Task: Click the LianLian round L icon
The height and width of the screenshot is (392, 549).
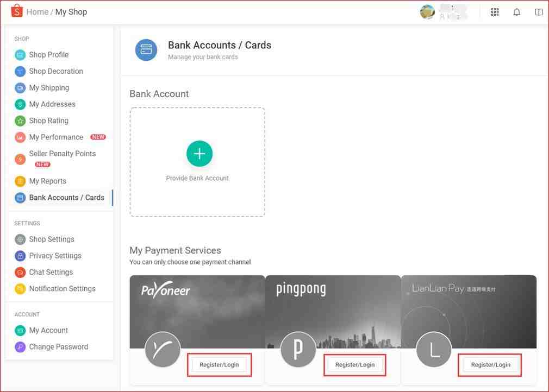Action: coord(434,350)
